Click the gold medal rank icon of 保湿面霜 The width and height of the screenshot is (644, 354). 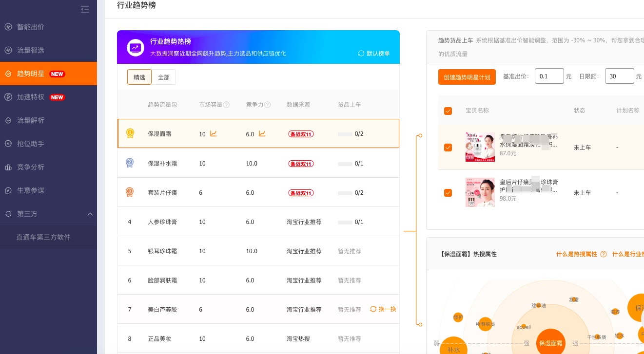pos(130,133)
